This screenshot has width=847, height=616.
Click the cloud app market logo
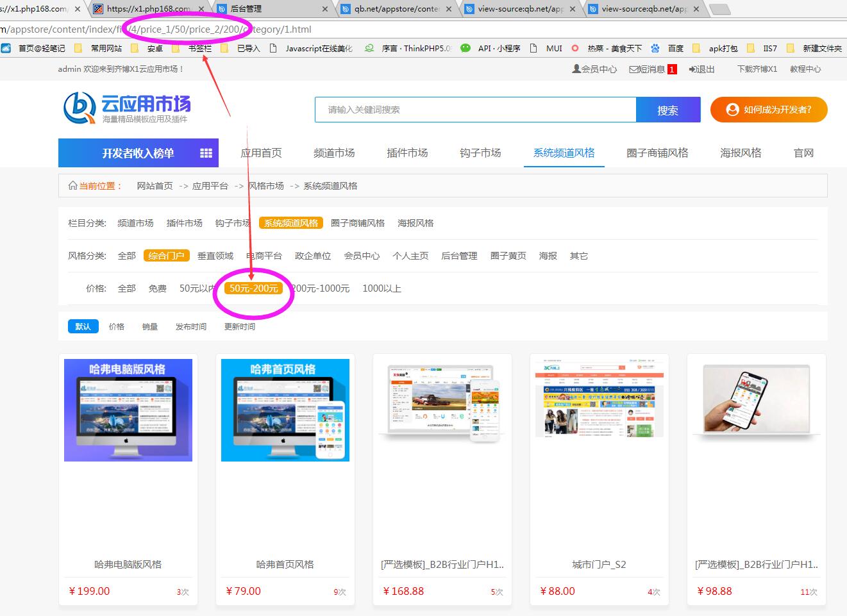(x=127, y=108)
